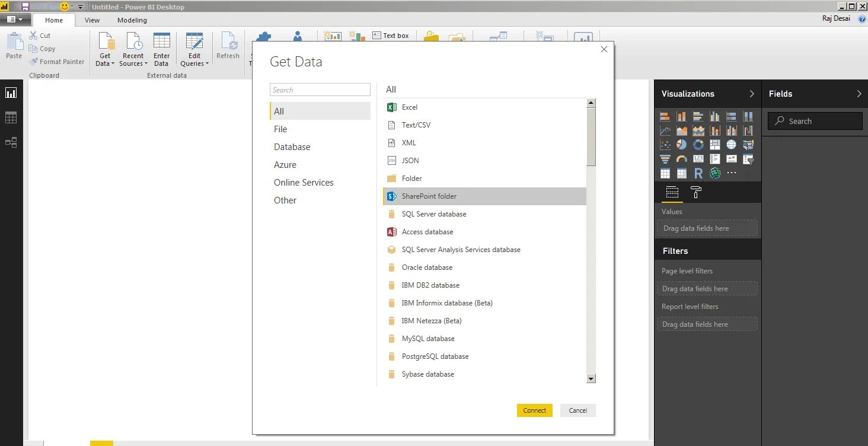868x446 pixels.
Task: Choose MySQL database from the list
Action: pyautogui.click(x=484, y=339)
